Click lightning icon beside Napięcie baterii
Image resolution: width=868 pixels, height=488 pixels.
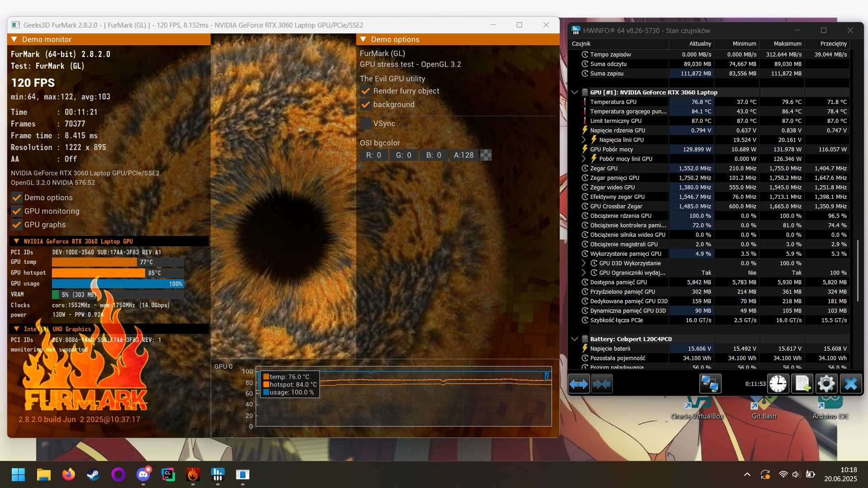coord(585,348)
